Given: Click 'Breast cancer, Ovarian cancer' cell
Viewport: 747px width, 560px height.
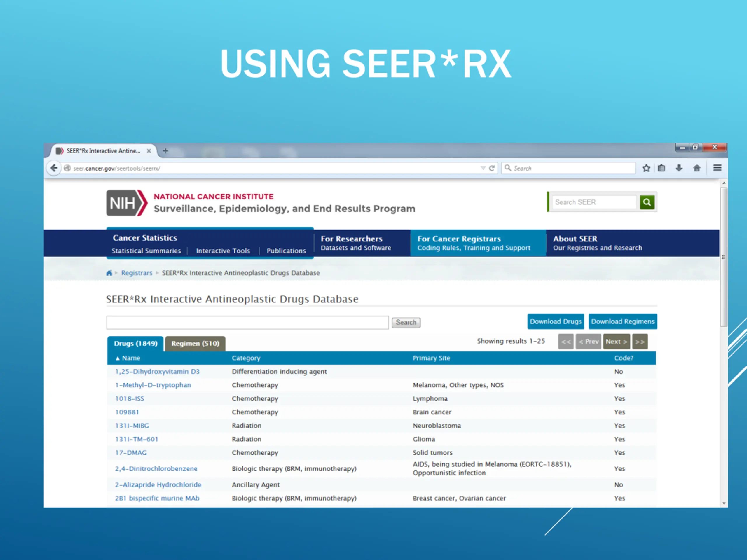Looking at the screenshot, I should [x=459, y=498].
